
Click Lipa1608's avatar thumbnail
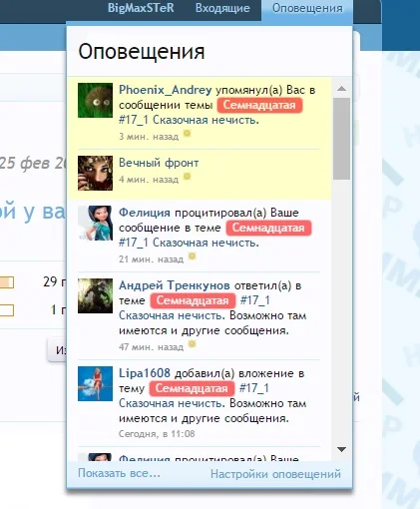coord(95,383)
